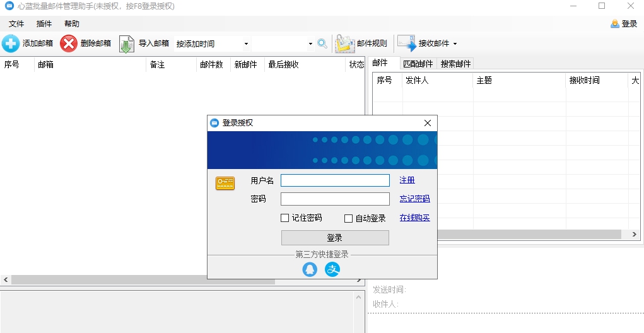Log in with Alipay quick login icon
The width and height of the screenshot is (644, 333).
pyautogui.click(x=332, y=269)
